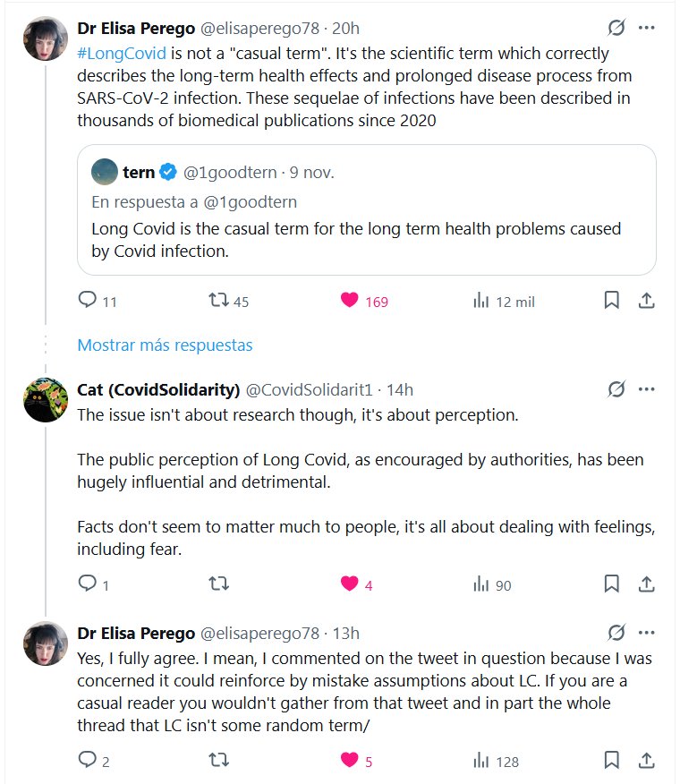Share Elisa Perego's 13h reply tweet
The width and height of the screenshot is (680, 784).
tap(646, 761)
